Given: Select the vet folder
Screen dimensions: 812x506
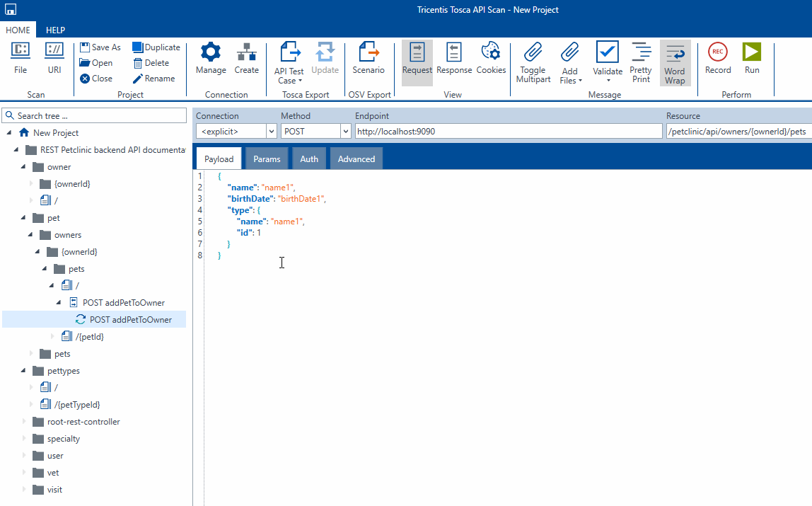Looking at the screenshot, I should point(53,473).
